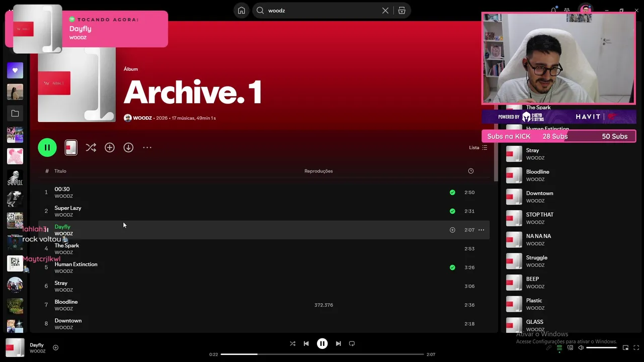
Task: Adjust the volume slider
Action: 602,347
